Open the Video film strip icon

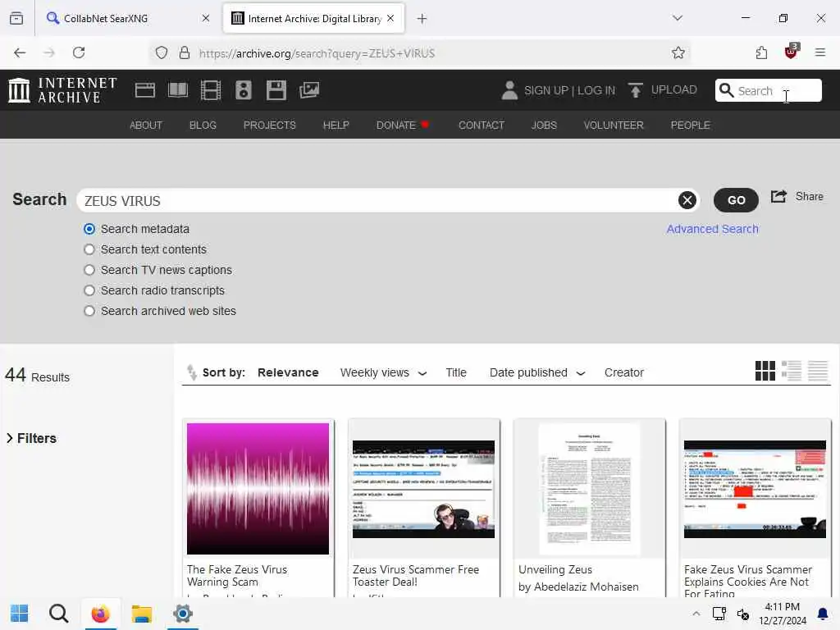pos(211,90)
